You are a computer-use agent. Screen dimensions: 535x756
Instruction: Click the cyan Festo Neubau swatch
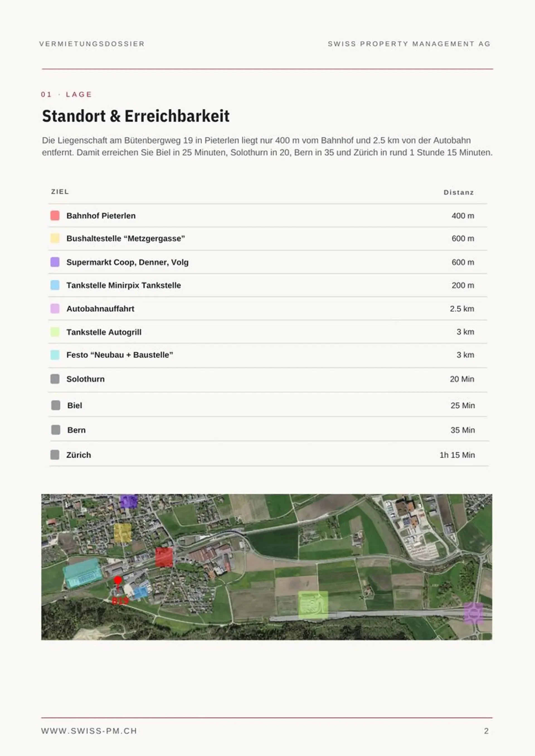point(55,355)
